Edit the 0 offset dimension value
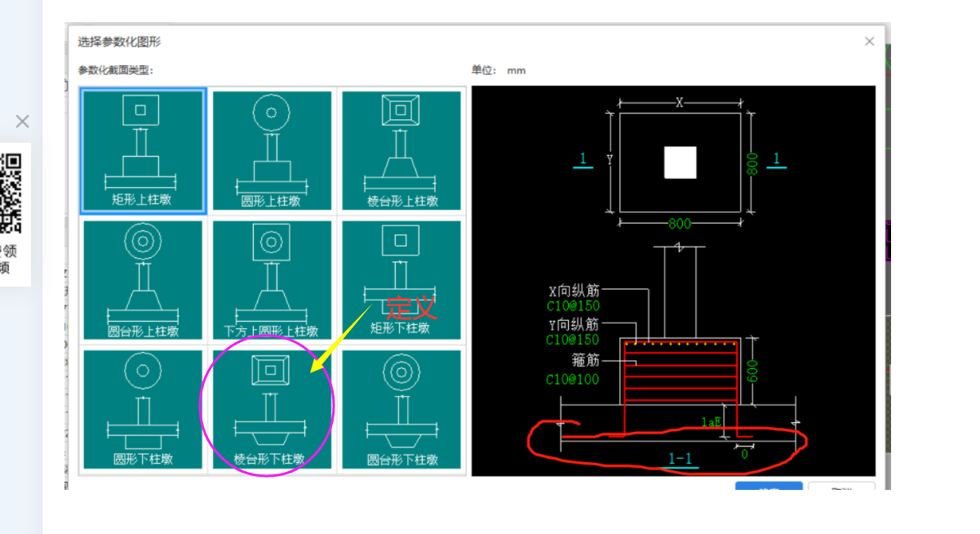Image resolution: width=980 pixels, height=534 pixels. pyautogui.click(x=743, y=454)
